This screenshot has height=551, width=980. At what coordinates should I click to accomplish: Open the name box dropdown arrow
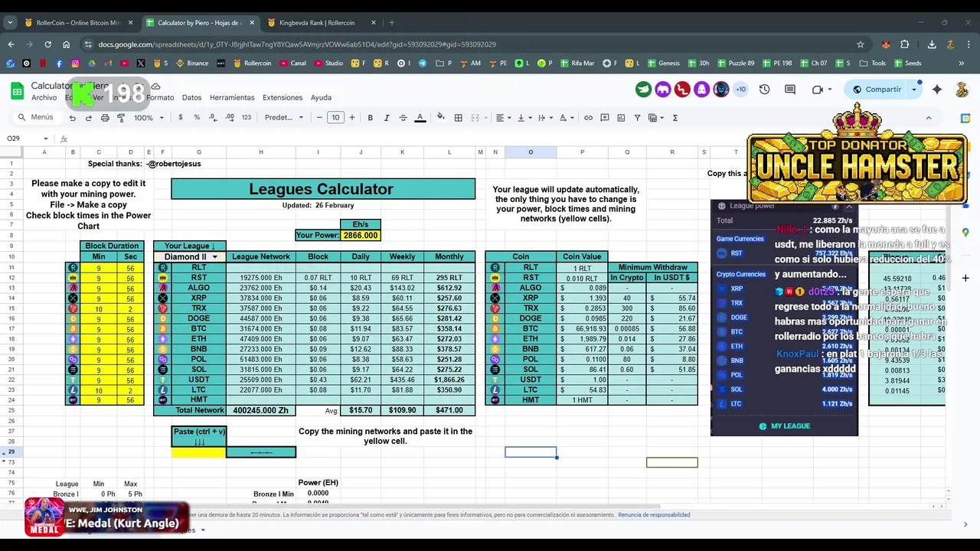tap(45, 139)
